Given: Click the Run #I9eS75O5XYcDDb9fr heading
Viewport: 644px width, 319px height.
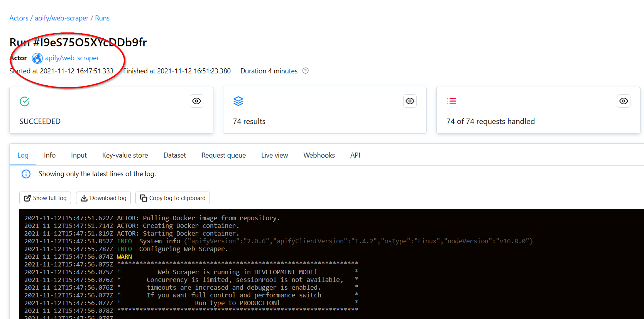Looking at the screenshot, I should 78,42.
